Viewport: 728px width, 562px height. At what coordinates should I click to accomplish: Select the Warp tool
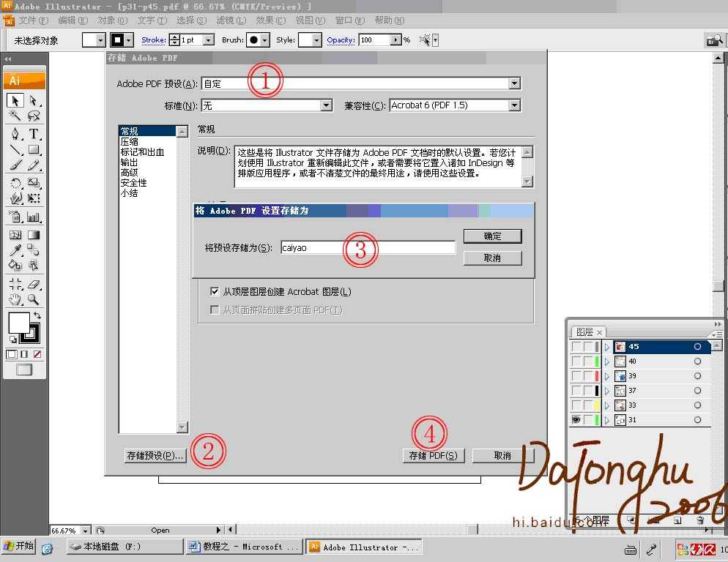click(x=15, y=198)
